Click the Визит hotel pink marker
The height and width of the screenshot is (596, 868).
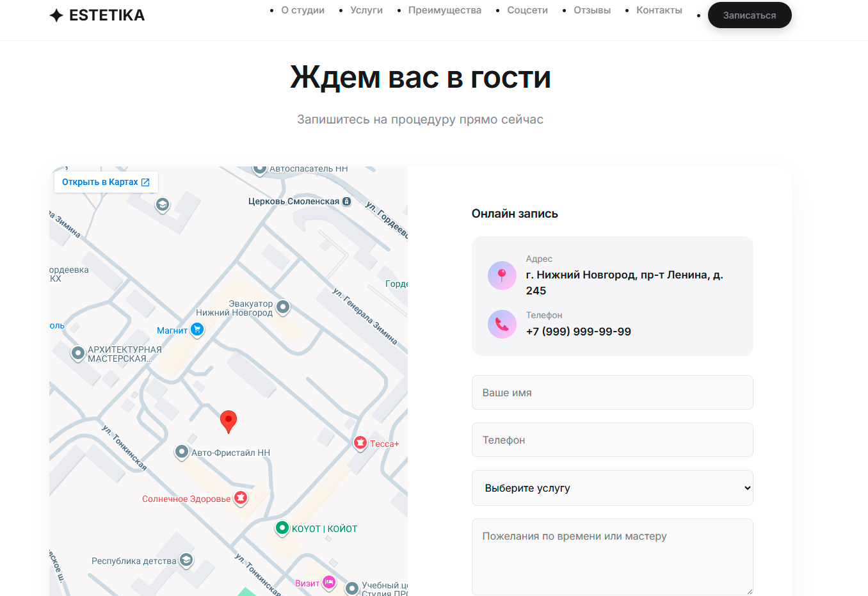(x=329, y=583)
